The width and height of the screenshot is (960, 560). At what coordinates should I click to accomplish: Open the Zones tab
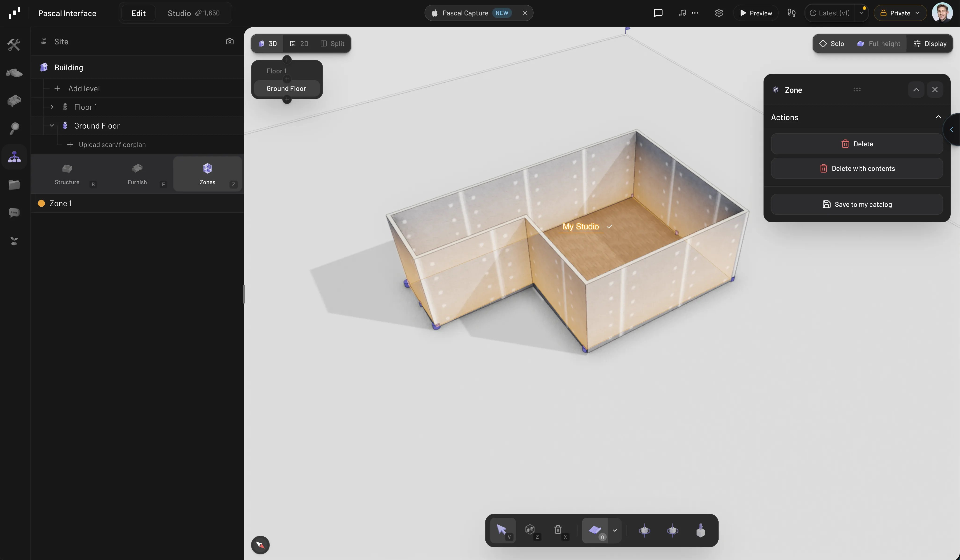[208, 174]
